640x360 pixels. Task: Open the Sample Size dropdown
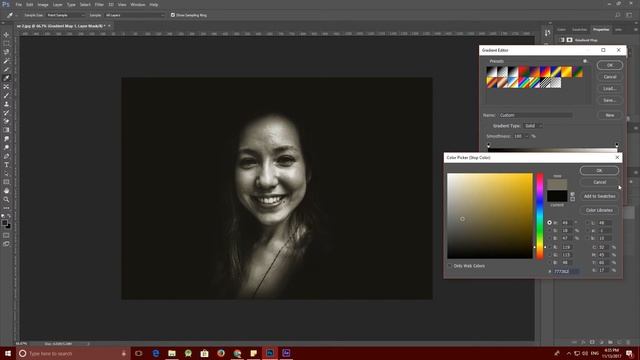point(65,15)
